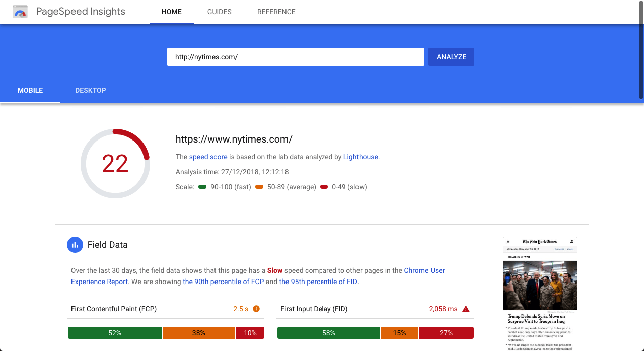Image resolution: width=644 pixels, height=351 pixels.
Task: Click the green 52% FCP bar segment
Action: pyautogui.click(x=115, y=333)
